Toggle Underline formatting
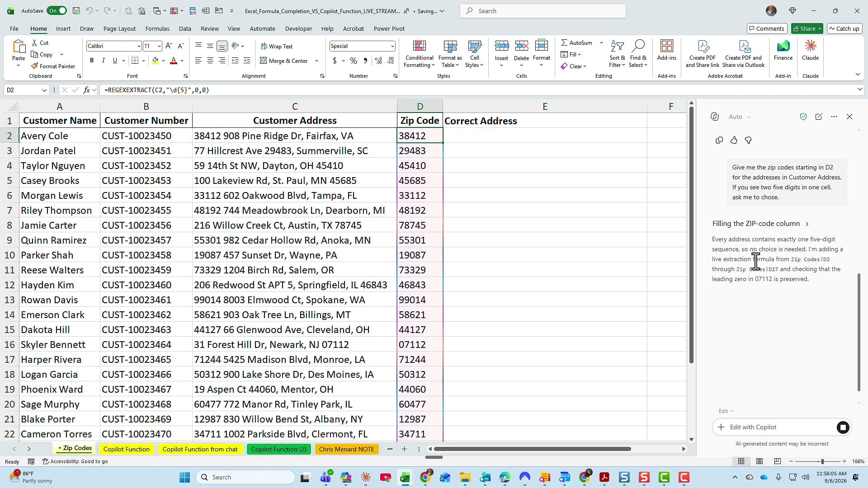This screenshot has width=868, height=488. tap(115, 61)
